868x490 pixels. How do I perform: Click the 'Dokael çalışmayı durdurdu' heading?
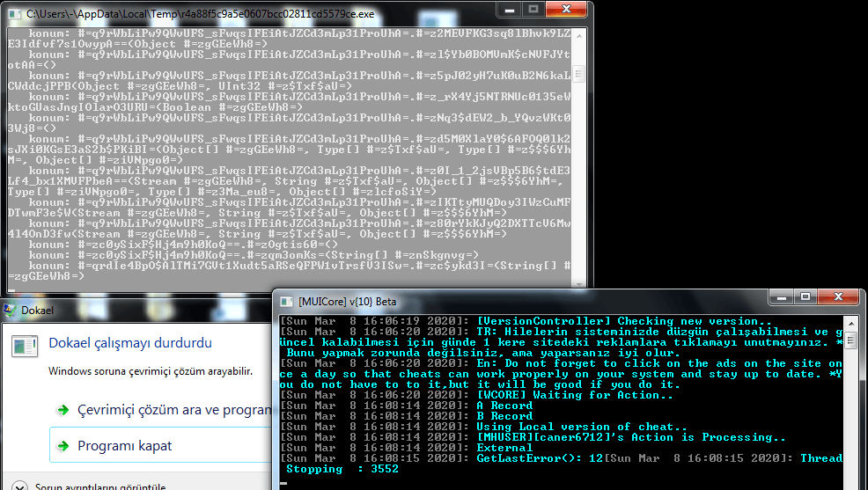click(x=130, y=343)
